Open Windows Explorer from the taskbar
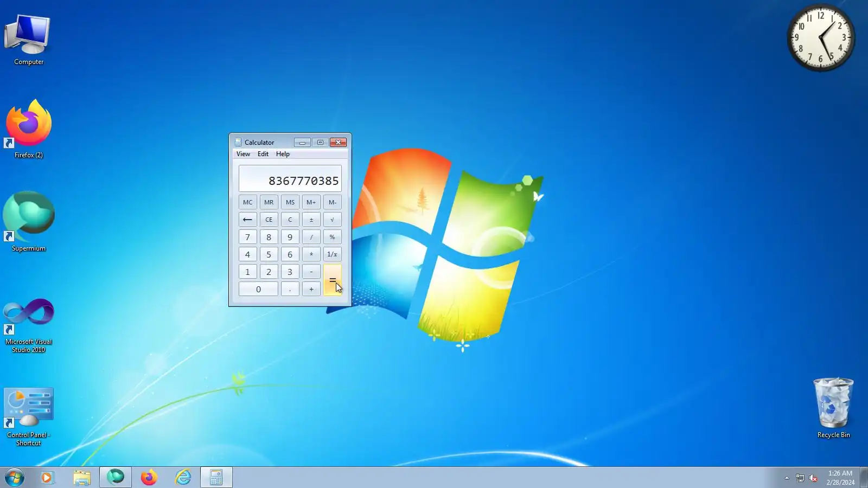868x488 pixels. [x=81, y=477]
